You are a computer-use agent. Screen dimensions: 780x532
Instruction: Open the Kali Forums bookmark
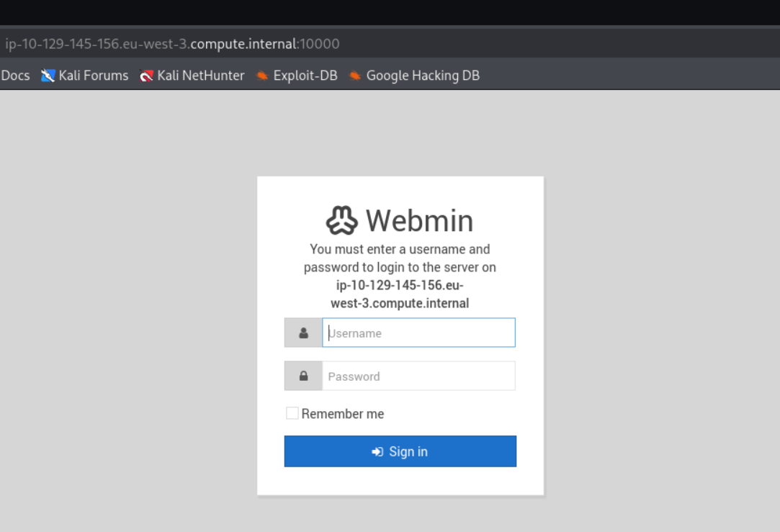click(x=84, y=76)
